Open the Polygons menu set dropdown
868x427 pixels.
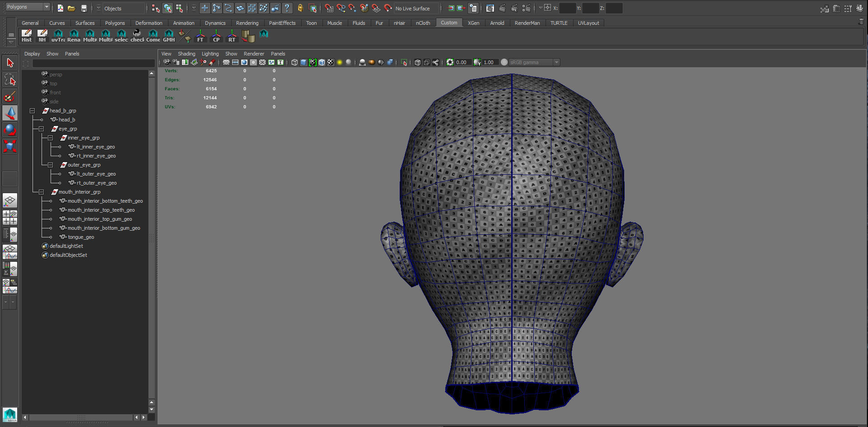tap(27, 7)
